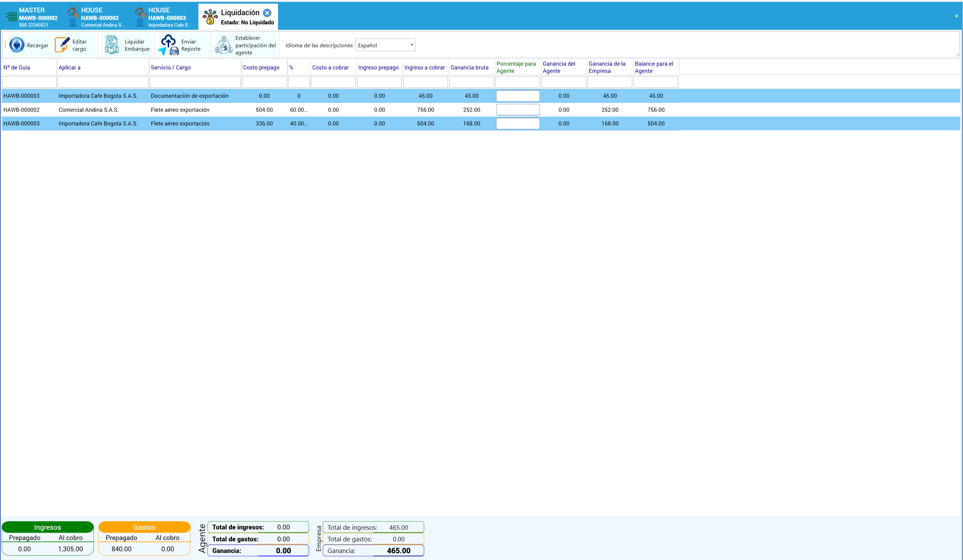
Task: Click the Editar cargo pencil icon
Action: (62, 45)
